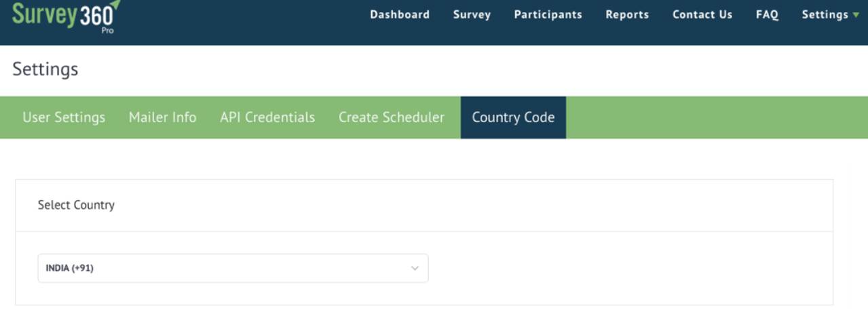The height and width of the screenshot is (319, 868).
Task: Open the Dashboard page
Action: pyautogui.click(x=400, y=14)
